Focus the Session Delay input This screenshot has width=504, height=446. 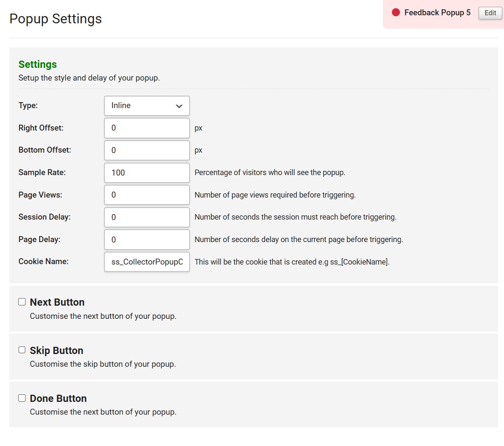[147, 217]
